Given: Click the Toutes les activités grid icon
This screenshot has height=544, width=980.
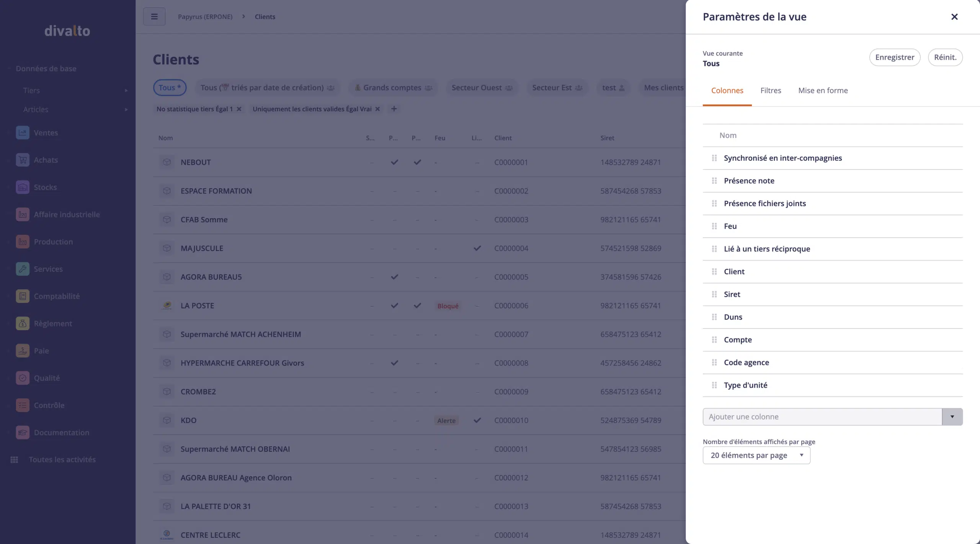Looking at the screenshot, I should 14,459.
